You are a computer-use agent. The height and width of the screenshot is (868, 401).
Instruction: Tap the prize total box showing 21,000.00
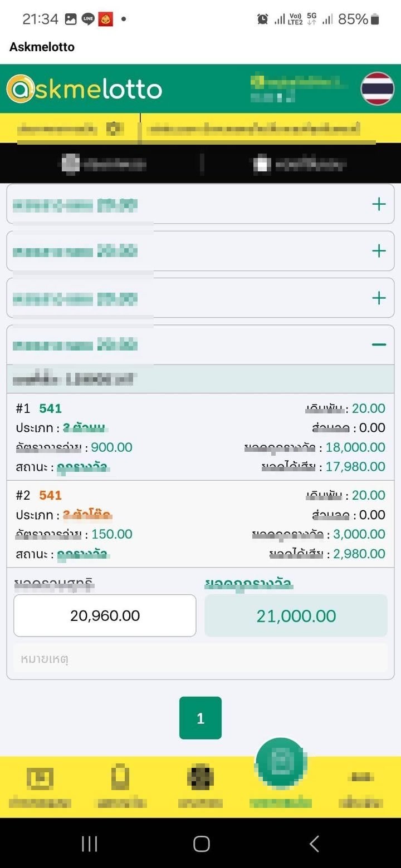296,616
